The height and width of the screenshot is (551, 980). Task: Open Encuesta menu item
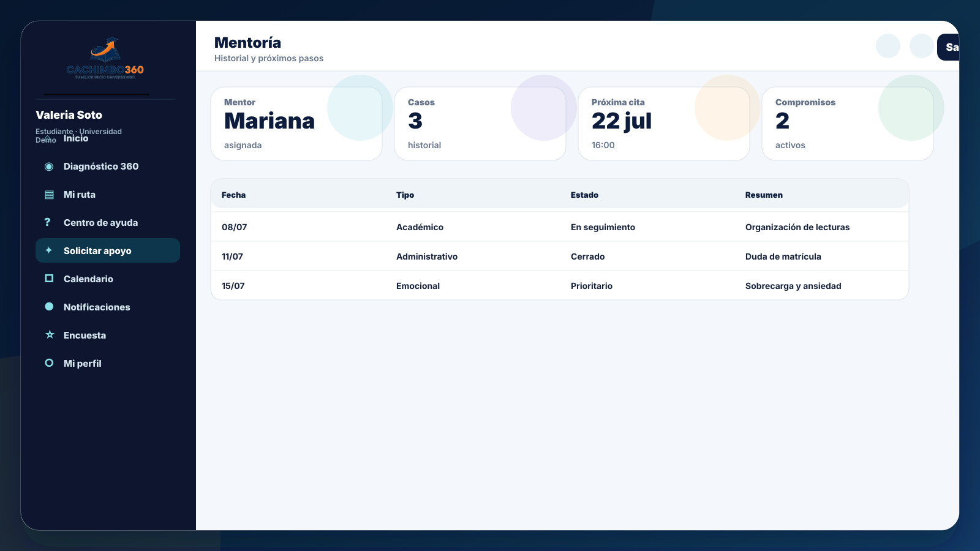click(108, 335)
